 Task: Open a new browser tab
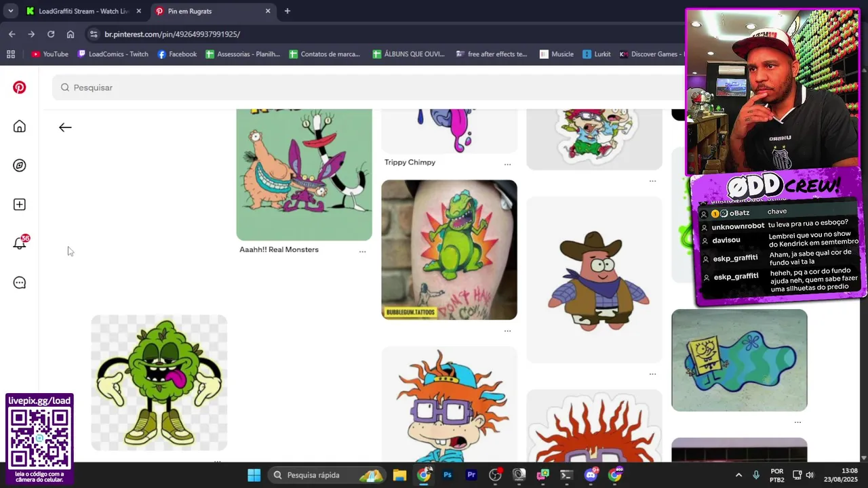point(288,11)
